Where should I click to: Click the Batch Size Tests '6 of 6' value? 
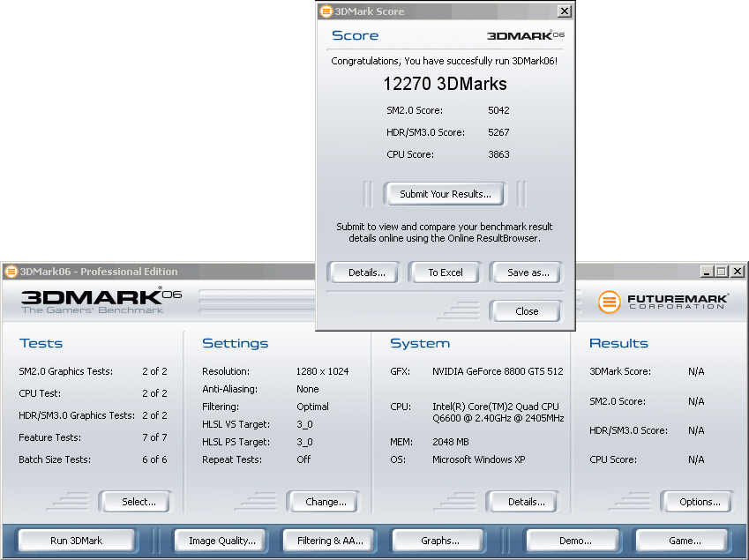[x=154, y=459]
